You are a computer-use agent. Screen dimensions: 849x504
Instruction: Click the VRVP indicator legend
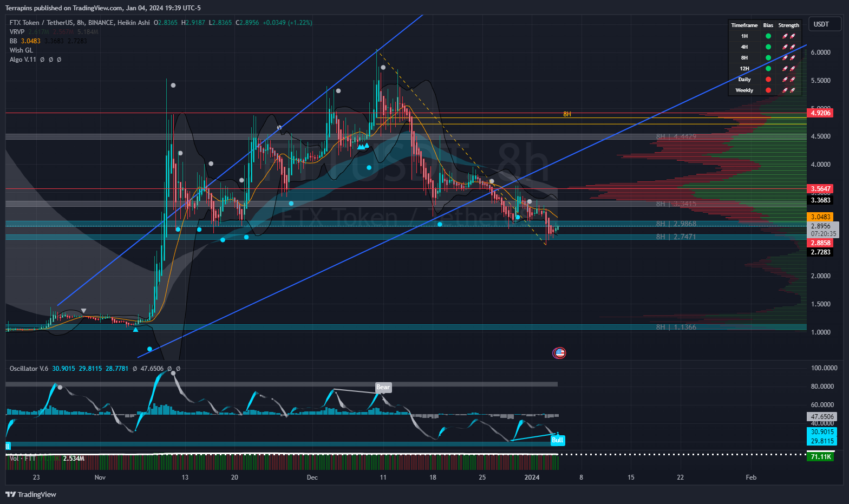pyautogui.click(x=17, y=32)
